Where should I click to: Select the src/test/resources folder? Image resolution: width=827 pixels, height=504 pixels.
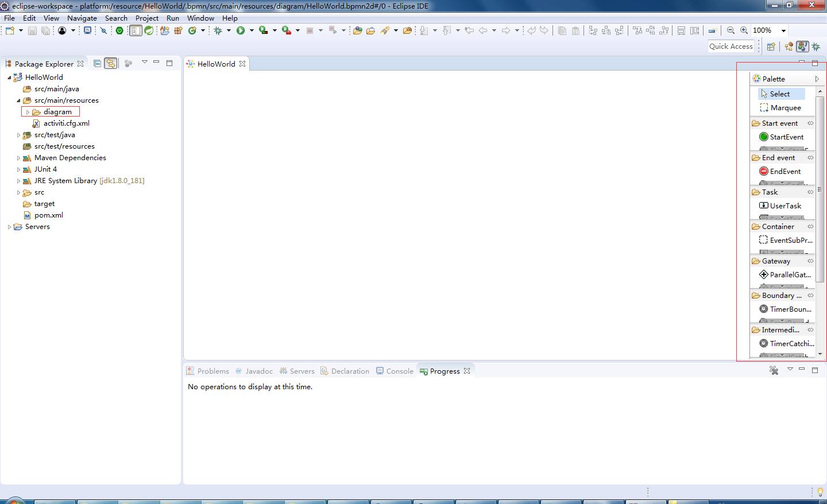59,146
